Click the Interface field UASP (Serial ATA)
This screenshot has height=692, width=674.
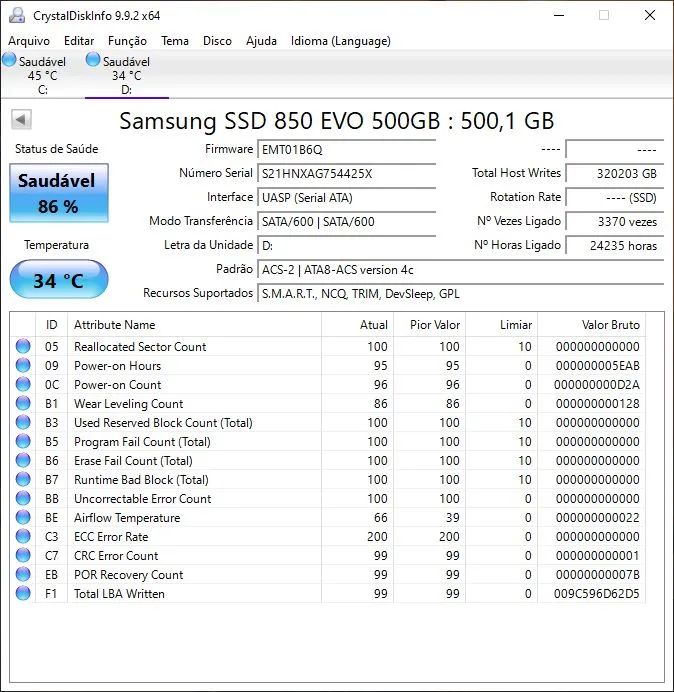click(347, 197)
